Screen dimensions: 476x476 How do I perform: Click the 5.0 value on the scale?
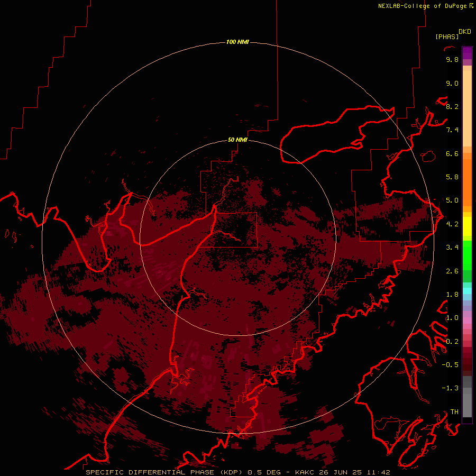pyautogui.click(x=452, y=200)
